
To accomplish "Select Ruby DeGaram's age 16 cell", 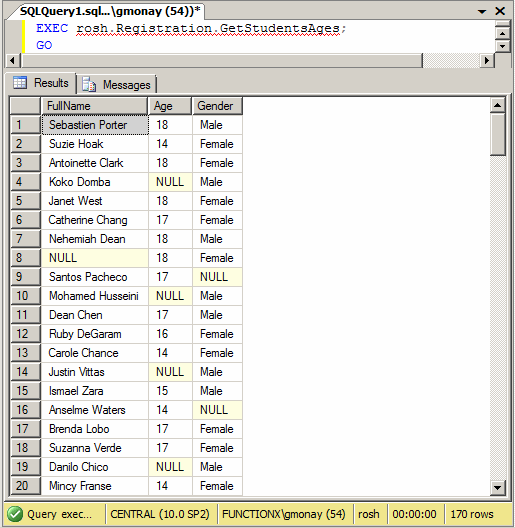I will pos(170,334).
